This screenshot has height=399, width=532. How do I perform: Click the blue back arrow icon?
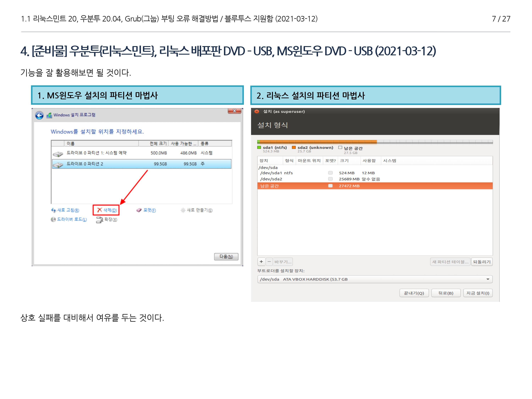coord(39,115)
